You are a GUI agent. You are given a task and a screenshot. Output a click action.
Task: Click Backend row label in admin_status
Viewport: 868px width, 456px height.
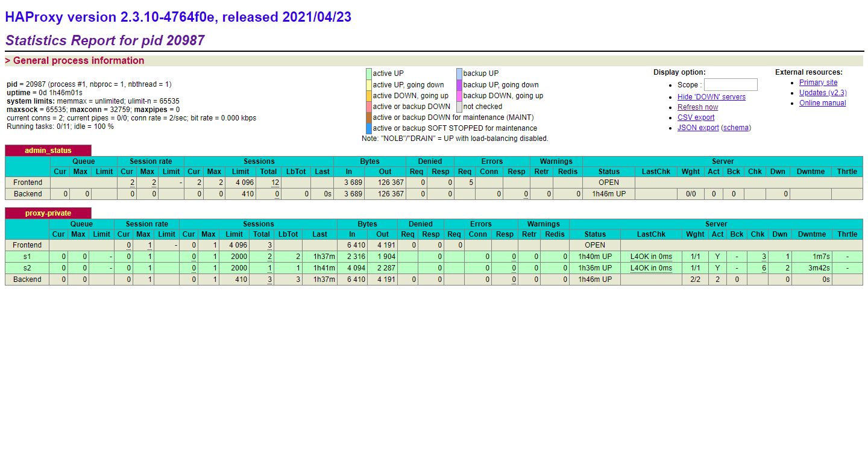[x=28, y=194]
